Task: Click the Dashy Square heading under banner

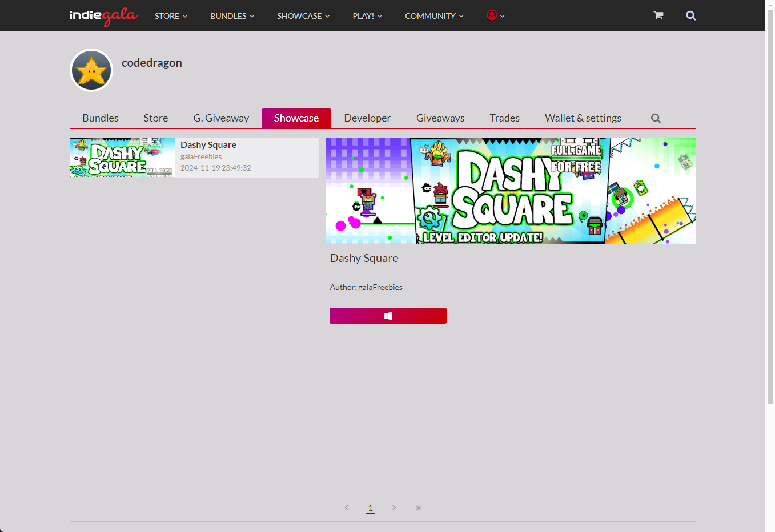Action: (x=364, y=258)
